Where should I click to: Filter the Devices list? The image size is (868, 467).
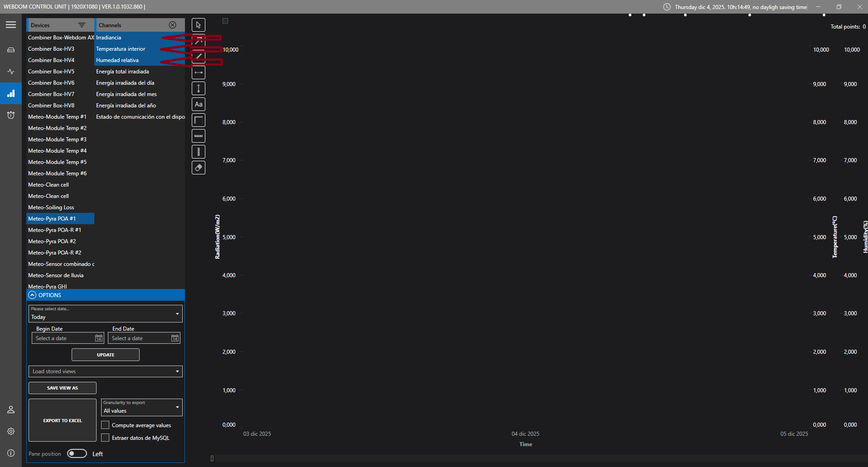[82, 25]
